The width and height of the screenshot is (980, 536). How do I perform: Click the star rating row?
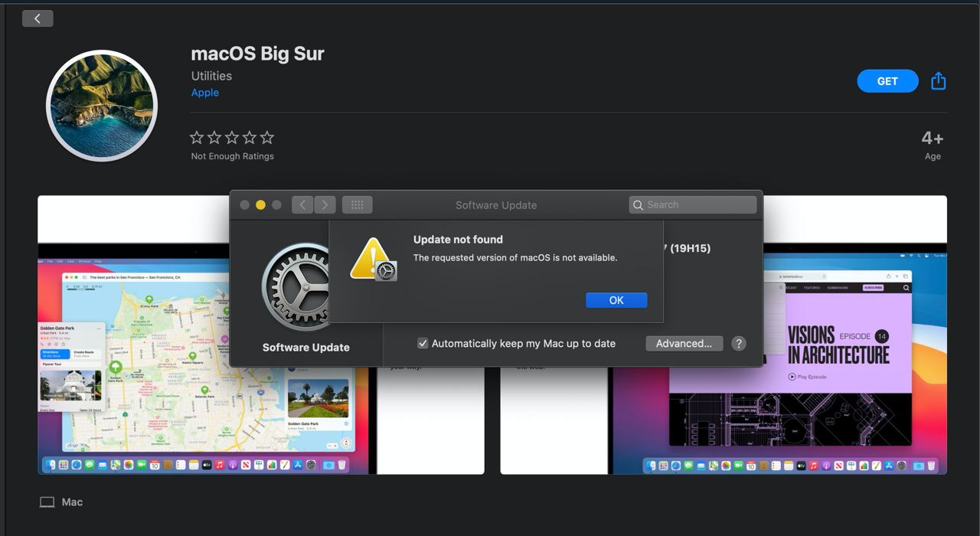point(232,138)
